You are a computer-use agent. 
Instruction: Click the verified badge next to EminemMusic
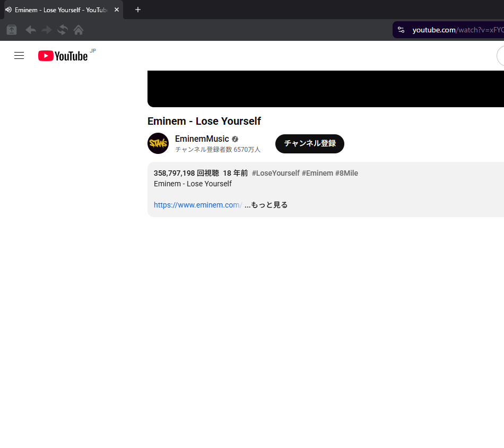[235, 139]
